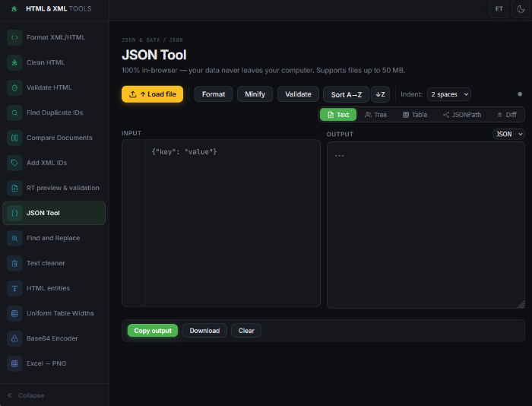Screen dimensions: 532x406
Task: Click the Add XML IDs tag icon
Action: (14, 163)
